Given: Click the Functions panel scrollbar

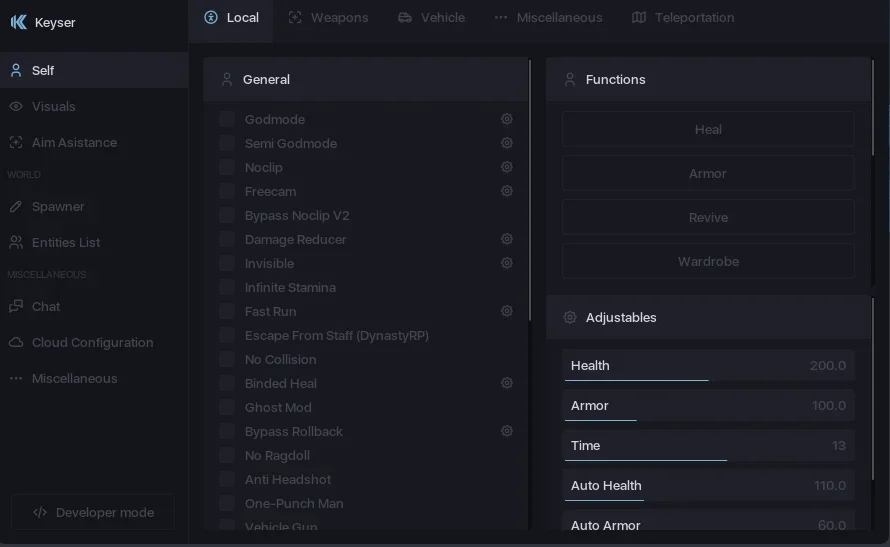Looking at the screenshot, I should pos(873,108).
